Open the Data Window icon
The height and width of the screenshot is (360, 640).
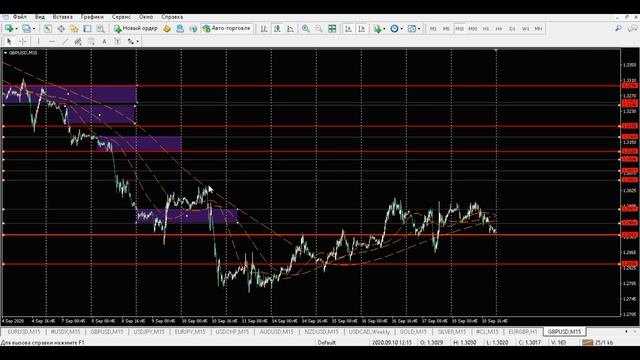coord(61,29)
